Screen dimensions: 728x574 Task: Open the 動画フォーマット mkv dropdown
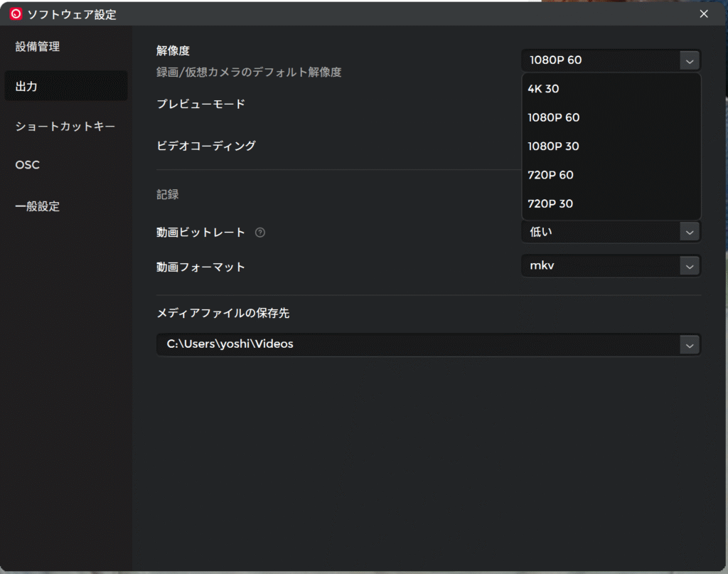[x=689, y=266]
